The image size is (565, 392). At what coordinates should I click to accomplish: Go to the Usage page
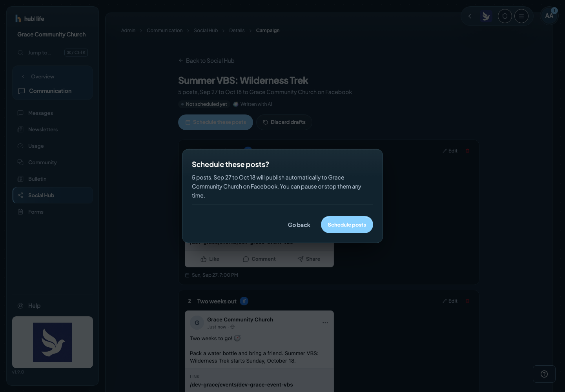point(53,146)
